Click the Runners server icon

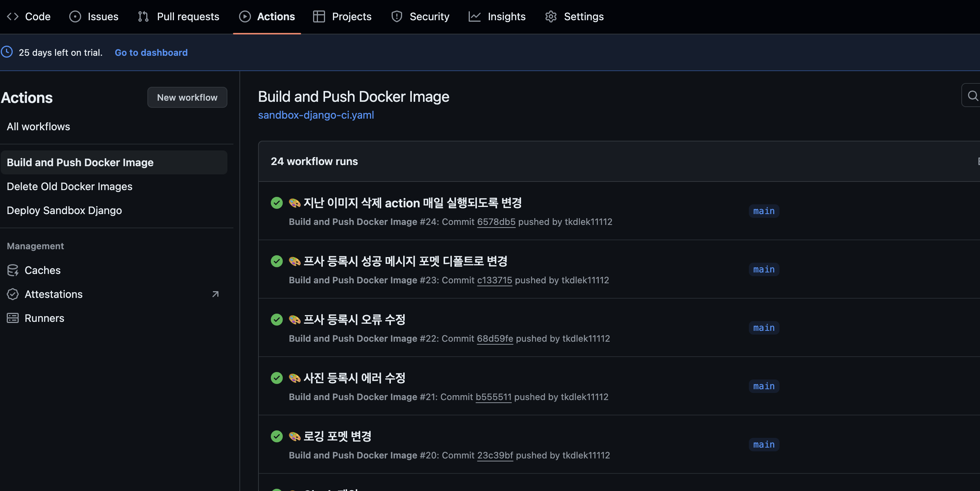pyautogui.click(x=13, y=318)
